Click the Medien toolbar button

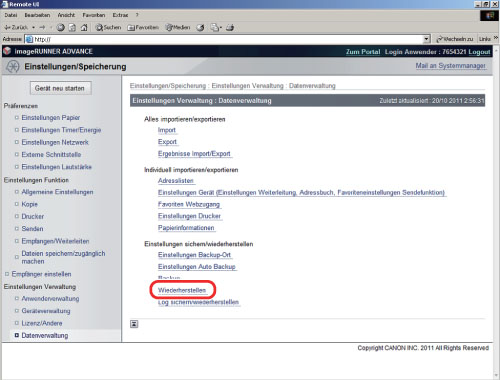178,28
